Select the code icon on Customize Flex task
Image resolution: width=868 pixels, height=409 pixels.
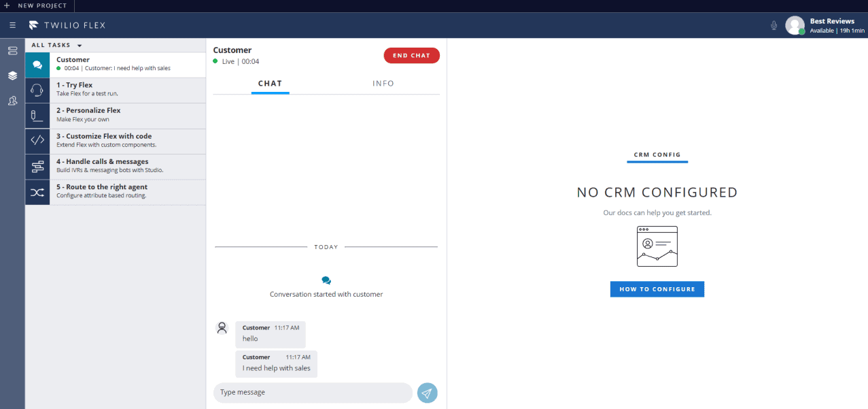37,141
